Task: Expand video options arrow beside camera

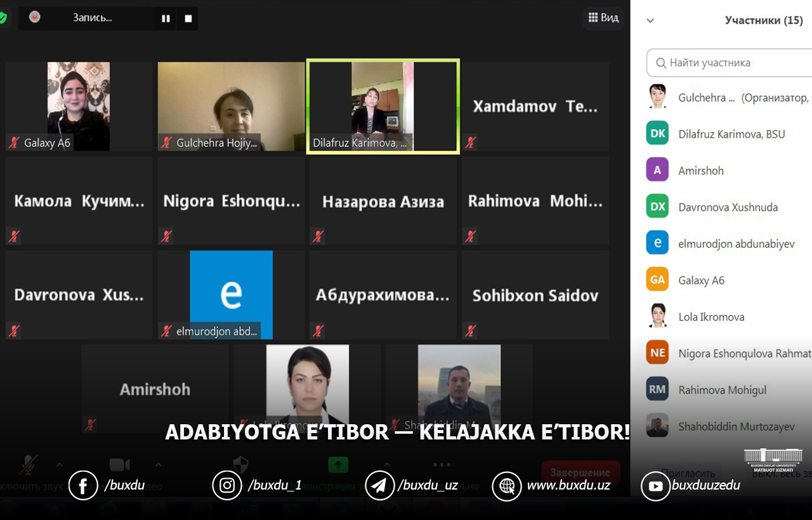Action: pyautogui.click(x=159, y=464)
